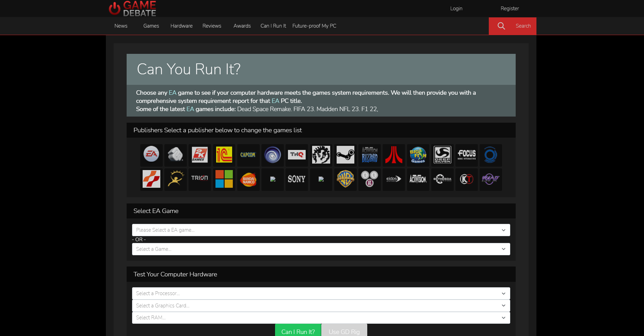Choose the Focus Home Interactive logo

click(467, 155)
